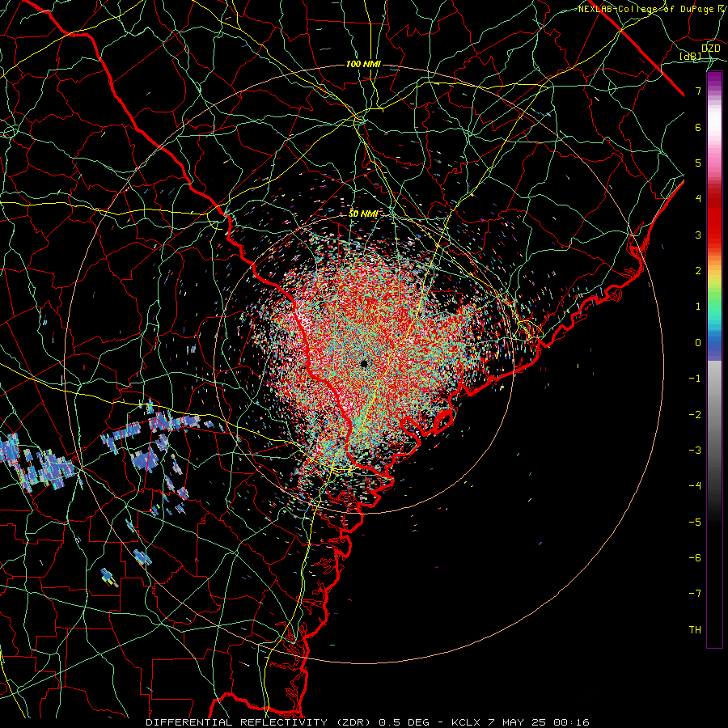This screenshot has height=728, width=728.
Task: Click the 6 value on the color scale
Action: coord(698,127)
